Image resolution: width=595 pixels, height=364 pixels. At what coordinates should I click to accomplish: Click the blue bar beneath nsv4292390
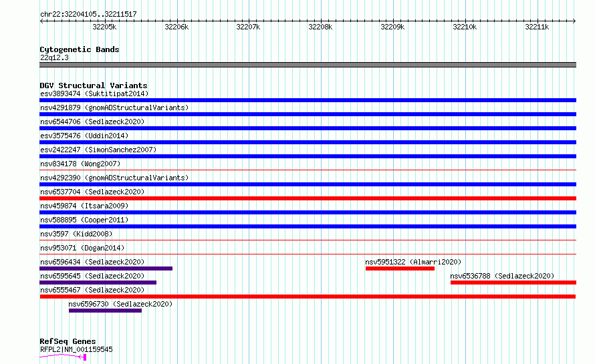(x=308, y=184)
